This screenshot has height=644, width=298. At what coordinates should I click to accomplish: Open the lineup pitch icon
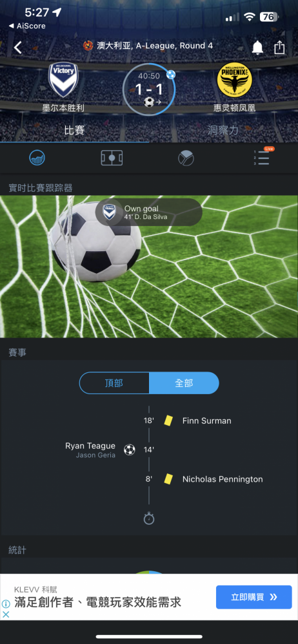pyautogui.click(x=112, y=158)
